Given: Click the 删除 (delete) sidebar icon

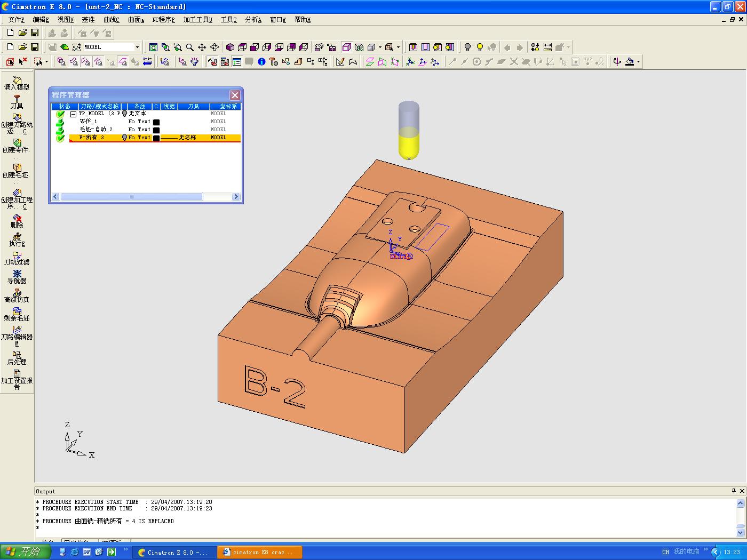Looking at the screenshot, I should (x=17, y=221).
